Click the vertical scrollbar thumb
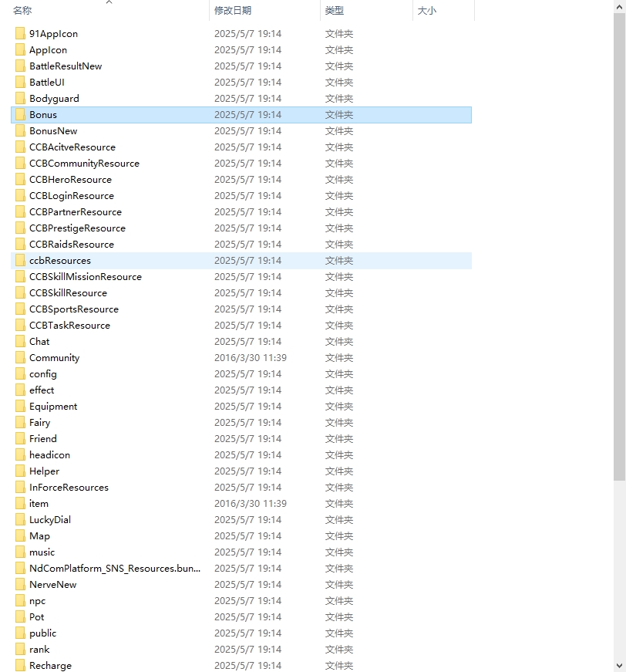The height and width of the screenshot is (672, 626). [620, 247]
